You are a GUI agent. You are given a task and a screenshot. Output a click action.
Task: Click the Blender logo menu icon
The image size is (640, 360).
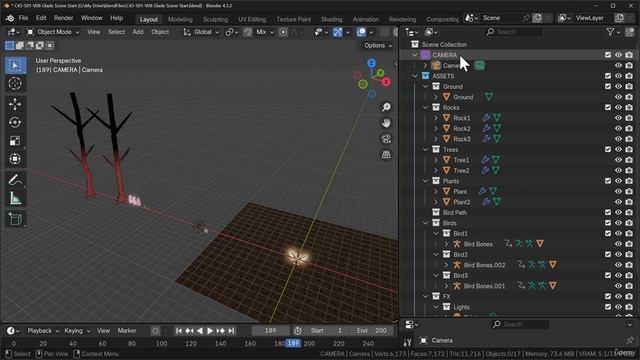[10, 18]
